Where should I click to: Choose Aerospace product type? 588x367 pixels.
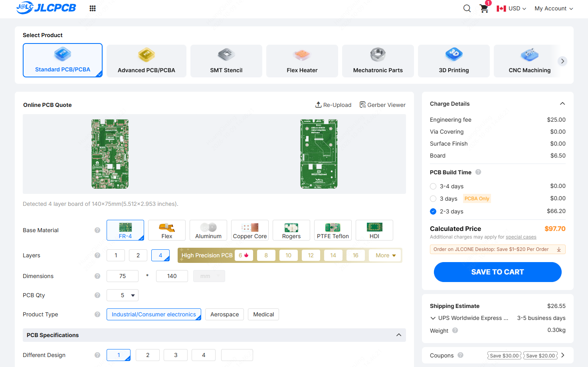(225, 314)
